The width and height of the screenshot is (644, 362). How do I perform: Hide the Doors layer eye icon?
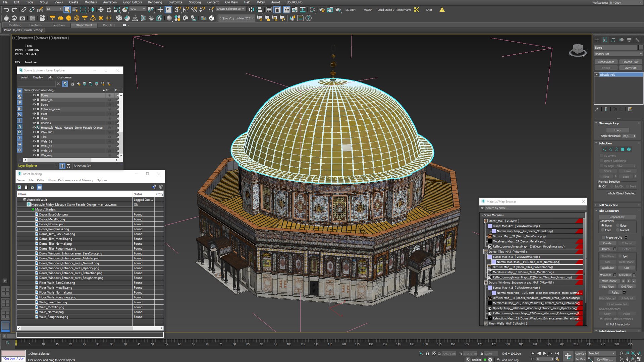(x=34, y=105)
